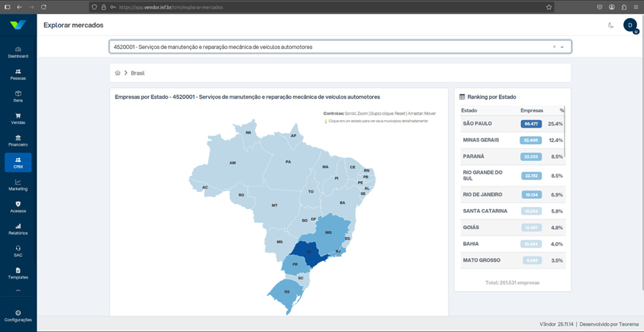Save page to Pocket icon
The image size is (644, 332).
600,7
